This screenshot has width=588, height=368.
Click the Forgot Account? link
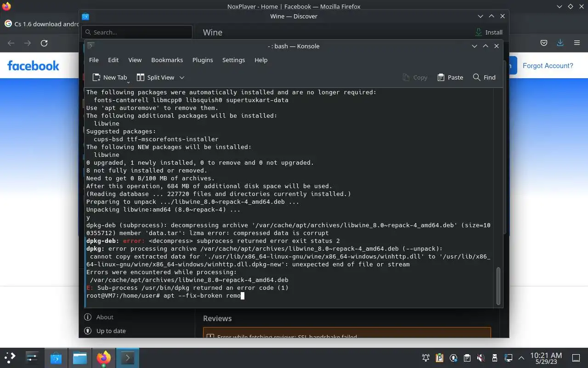[548, 65]
